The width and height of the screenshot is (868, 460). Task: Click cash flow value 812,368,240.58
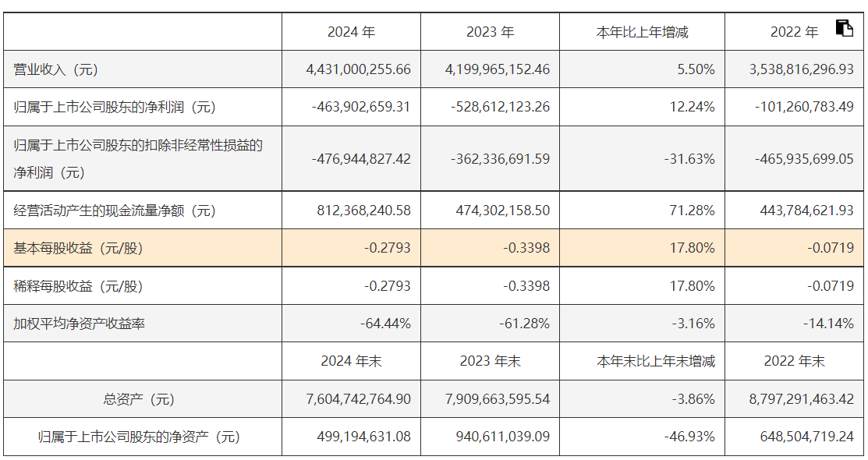coord(363,211)
